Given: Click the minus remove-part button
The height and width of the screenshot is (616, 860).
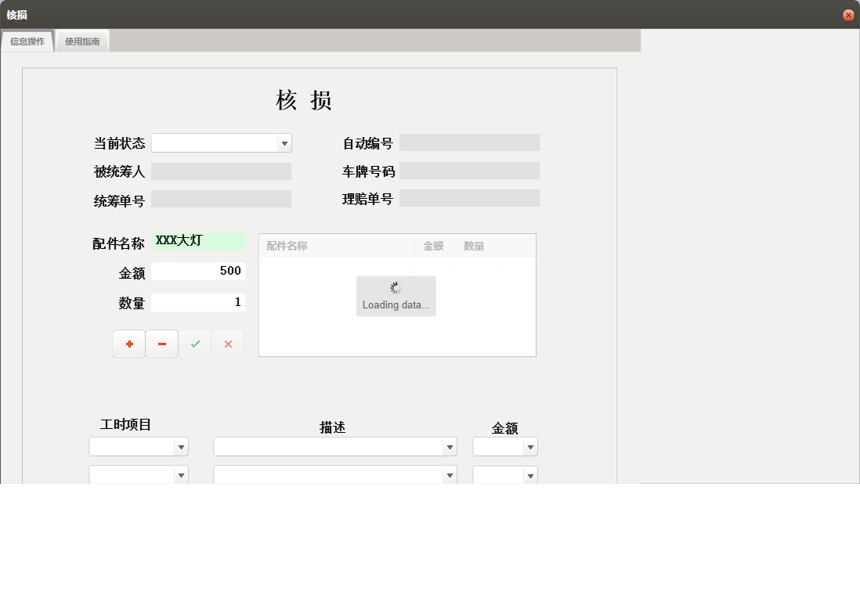Looking at the screenshot, I should (x=161, y=344).
